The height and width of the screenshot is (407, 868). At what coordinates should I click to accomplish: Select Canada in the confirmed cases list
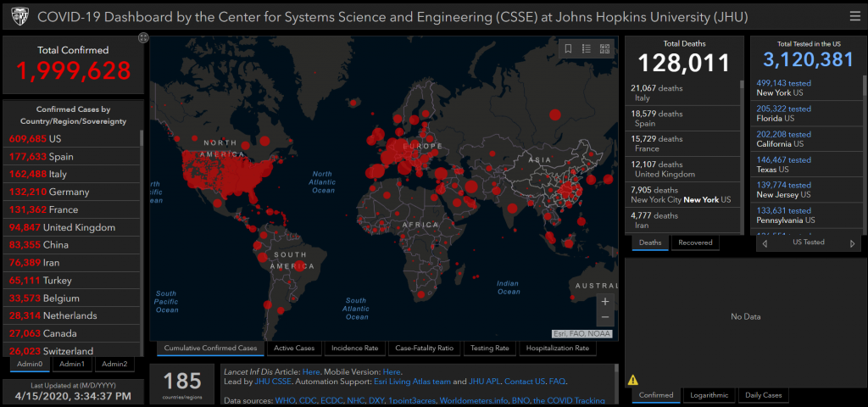point(72,333)
